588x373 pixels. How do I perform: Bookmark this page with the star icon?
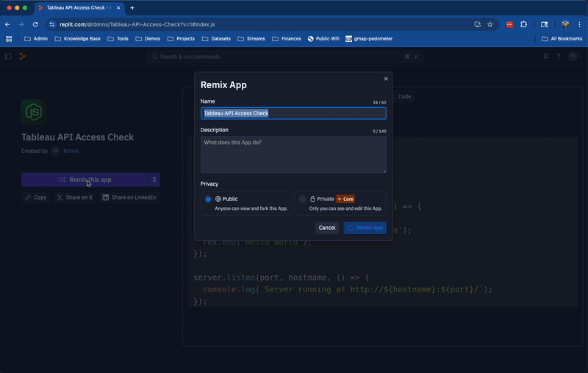pos(490,24)
